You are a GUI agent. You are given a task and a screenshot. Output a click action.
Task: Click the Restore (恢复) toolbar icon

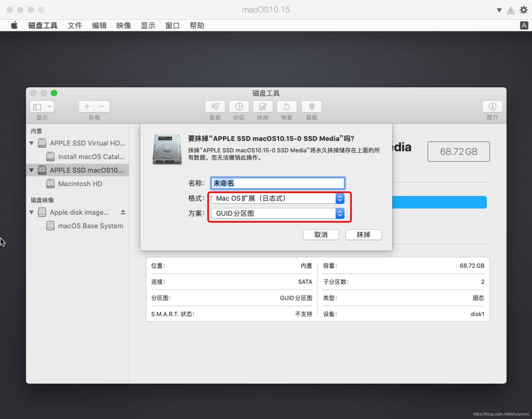coord(287,107)
